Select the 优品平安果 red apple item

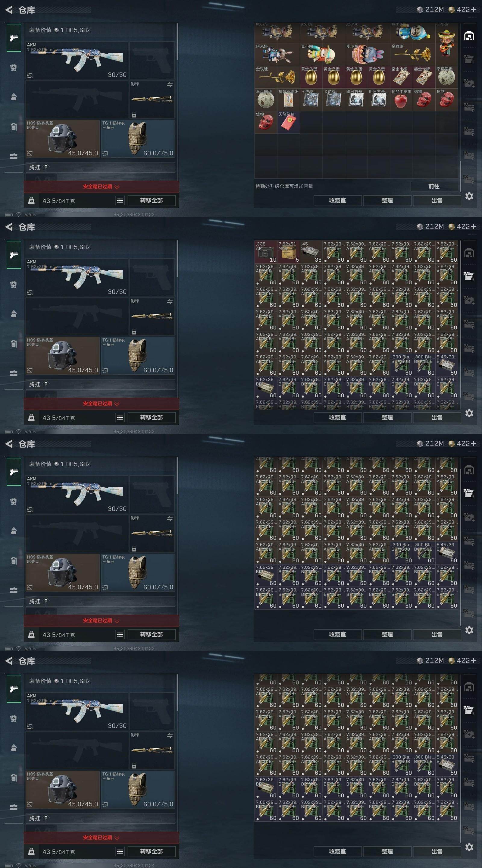[401, 100]
